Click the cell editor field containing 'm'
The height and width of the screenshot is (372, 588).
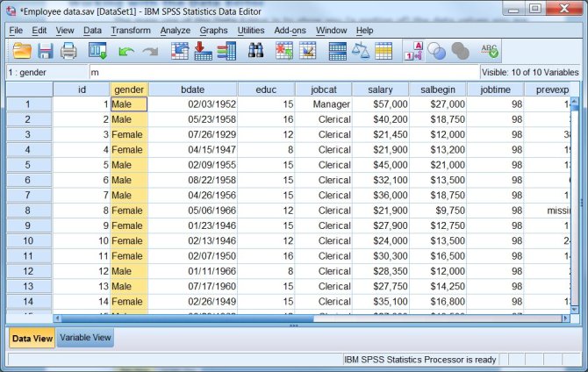coord(284,72)
